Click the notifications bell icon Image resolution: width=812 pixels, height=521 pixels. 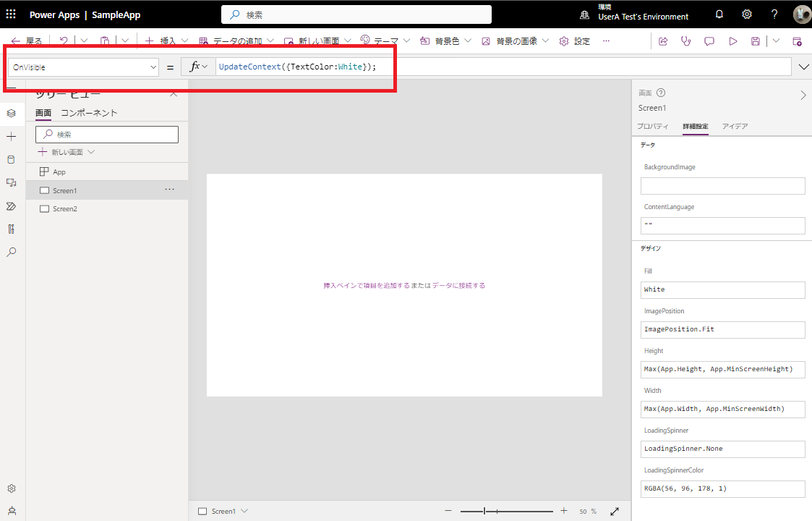(719, 14)
